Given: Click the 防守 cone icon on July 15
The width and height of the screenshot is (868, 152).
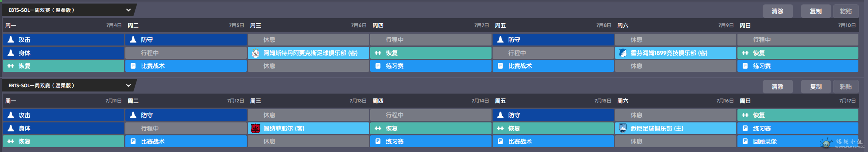Looking at the screenshot, I should (x=500, y=115).
